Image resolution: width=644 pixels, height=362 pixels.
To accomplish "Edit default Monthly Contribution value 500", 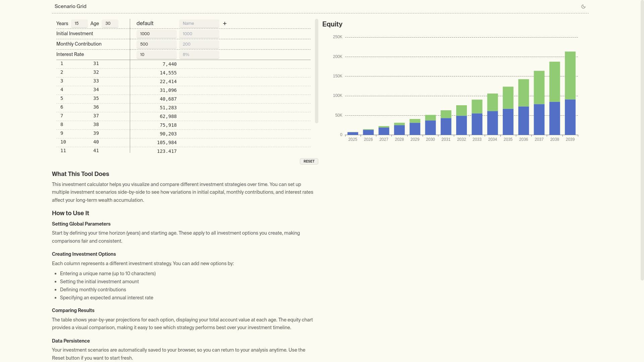I will (x=156, y=44).
